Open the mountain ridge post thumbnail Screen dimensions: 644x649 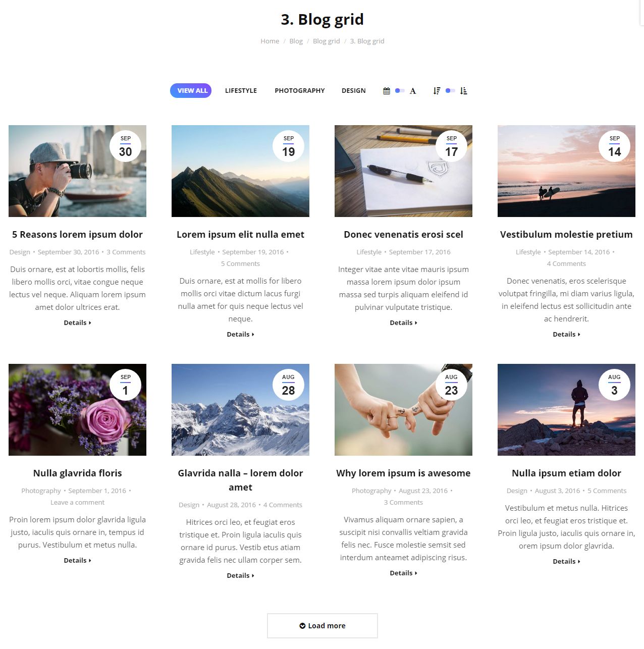pos(240,171)
